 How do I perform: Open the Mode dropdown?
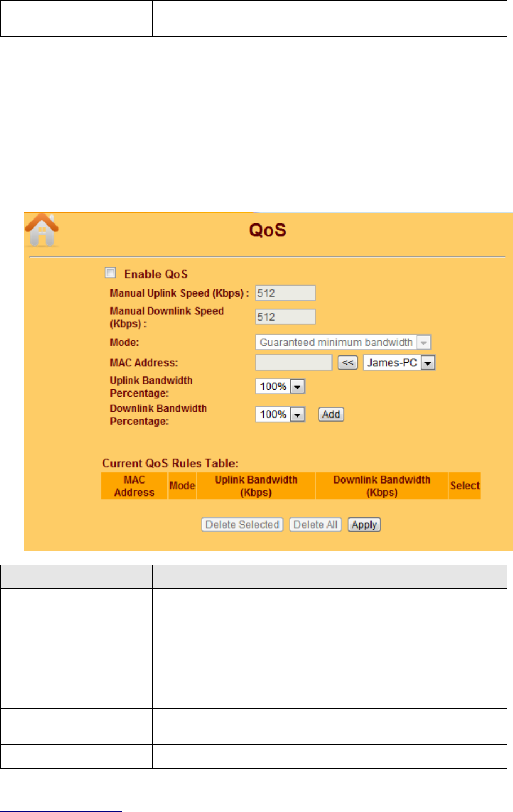(x=343, y=342)
